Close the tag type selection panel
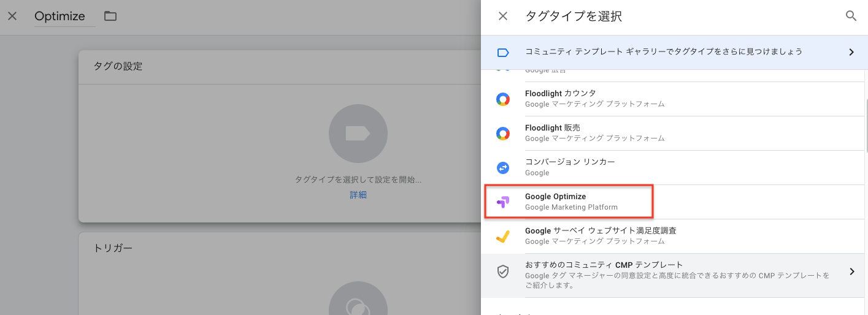Screen dimensions: 868x315 (x=503, y=16)
